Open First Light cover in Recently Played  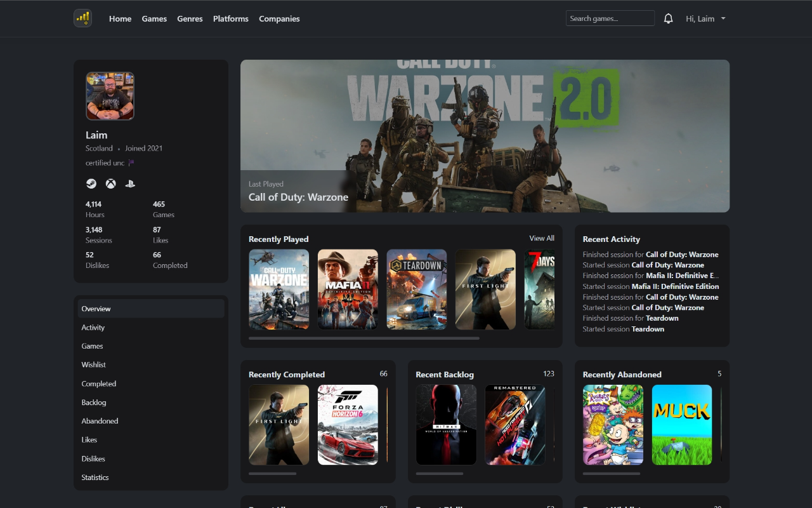[x=486, y=290]
